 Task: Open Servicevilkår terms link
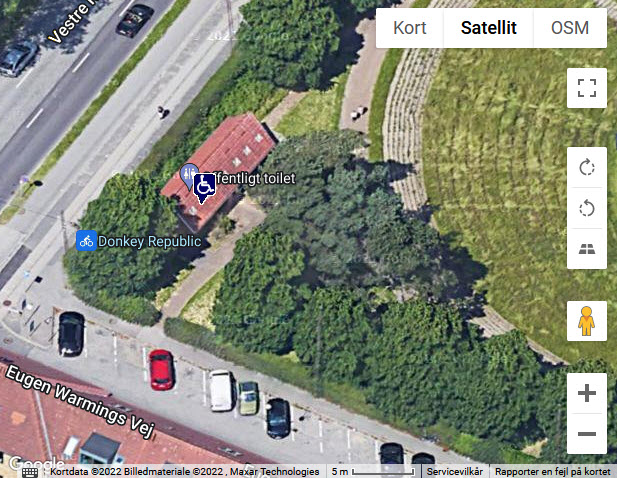454,471
